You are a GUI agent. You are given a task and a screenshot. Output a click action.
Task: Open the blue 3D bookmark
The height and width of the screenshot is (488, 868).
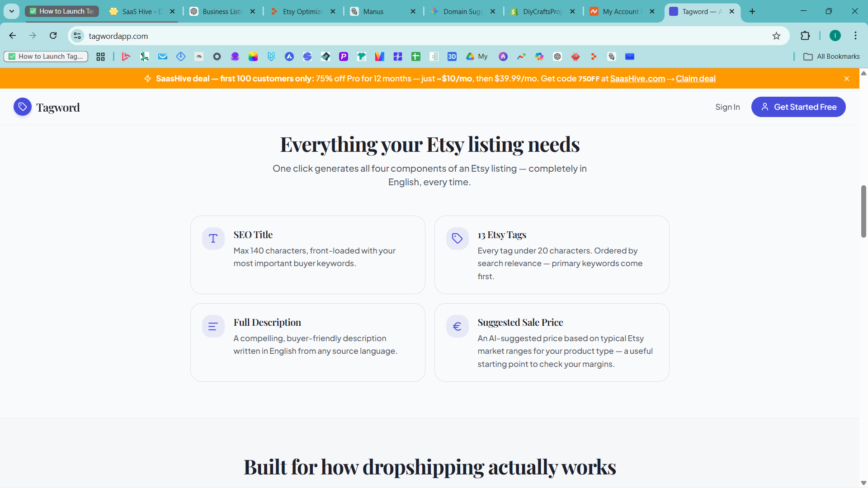point(452,56)
